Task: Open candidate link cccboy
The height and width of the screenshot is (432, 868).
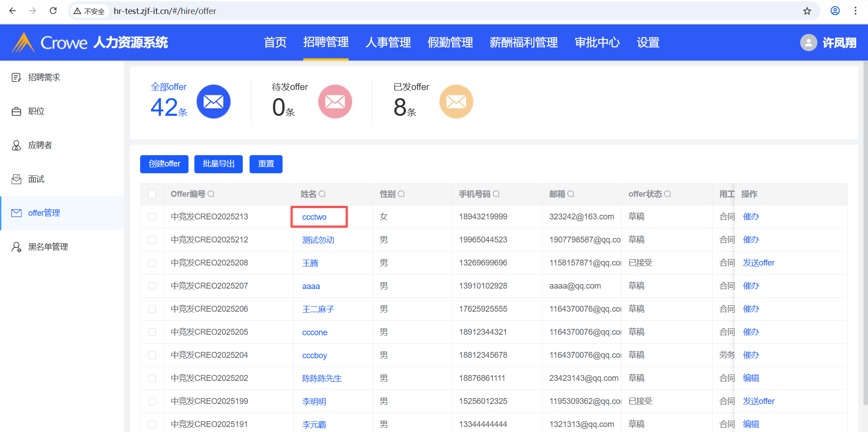Action: pyautogui.click(x=314, y=356)
